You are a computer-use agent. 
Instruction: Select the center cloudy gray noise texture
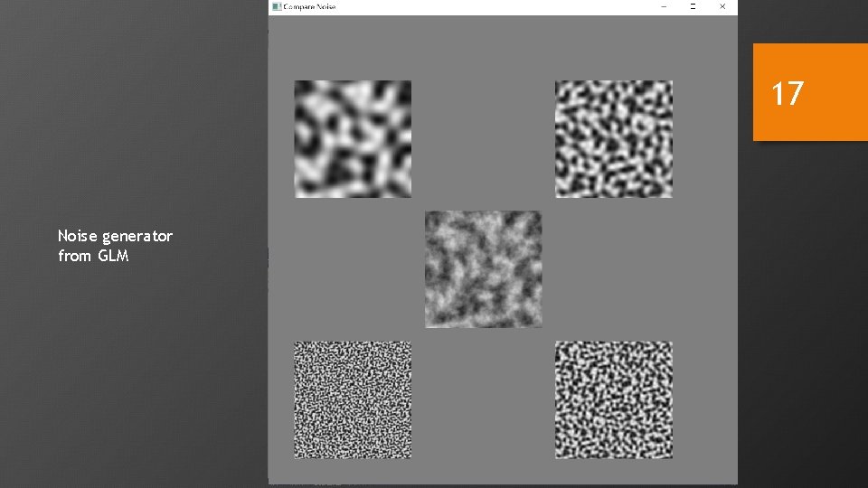tap(483, 269)
